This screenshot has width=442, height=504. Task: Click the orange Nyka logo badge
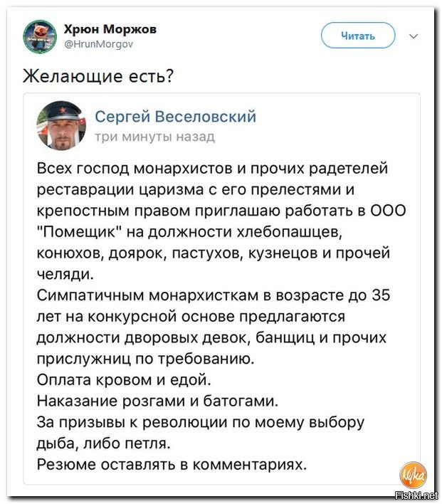pos(413,476)
